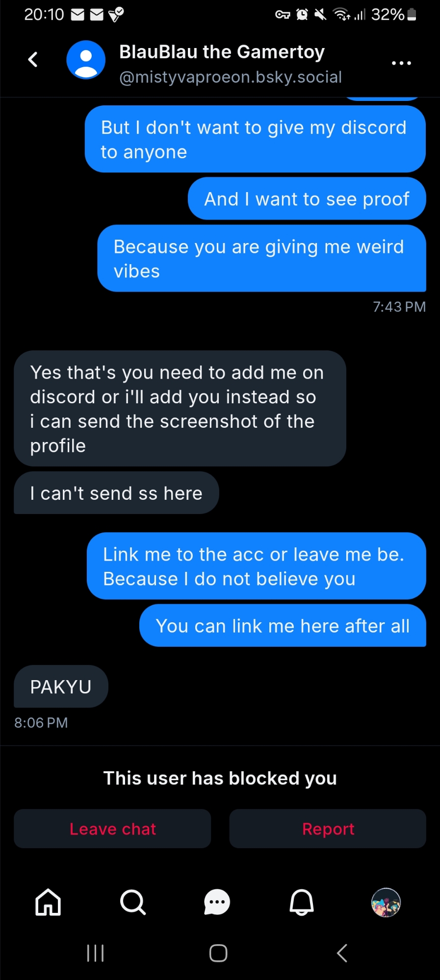Open the Notifications bell
440x980 pixels.
[302, 902]
